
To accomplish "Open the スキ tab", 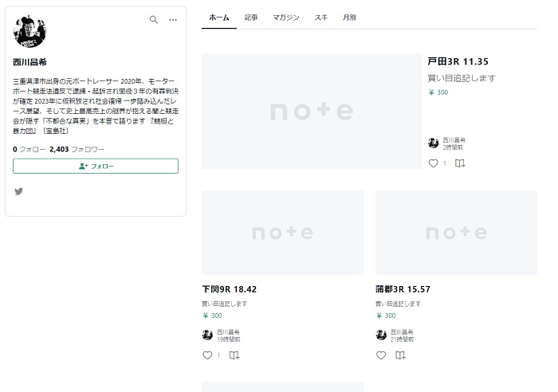I will [320, 17].
